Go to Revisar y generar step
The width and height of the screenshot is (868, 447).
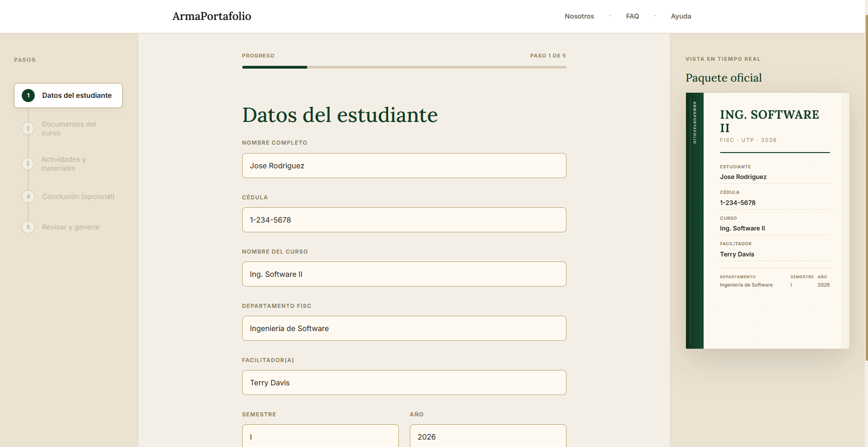pos(68,227)
